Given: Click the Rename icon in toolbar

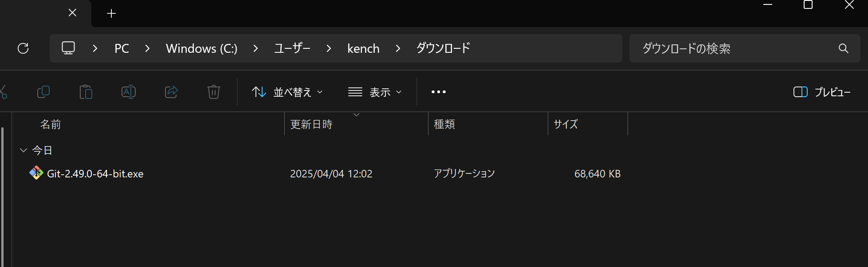Looking at the screenshot, I should (x=128, y=92).
